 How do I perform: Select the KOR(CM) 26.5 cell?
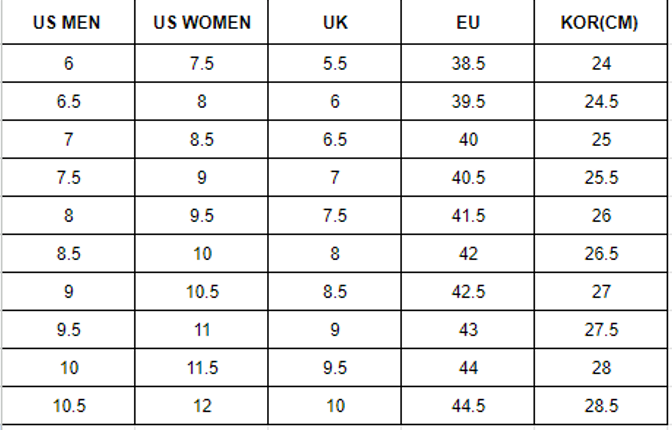tap(601, 254)
